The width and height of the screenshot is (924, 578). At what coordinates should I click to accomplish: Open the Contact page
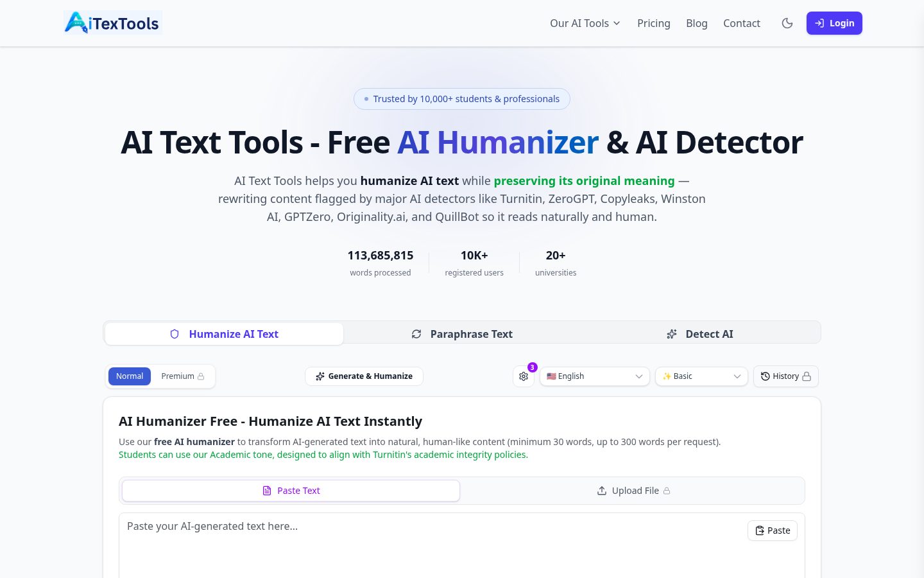741,23
